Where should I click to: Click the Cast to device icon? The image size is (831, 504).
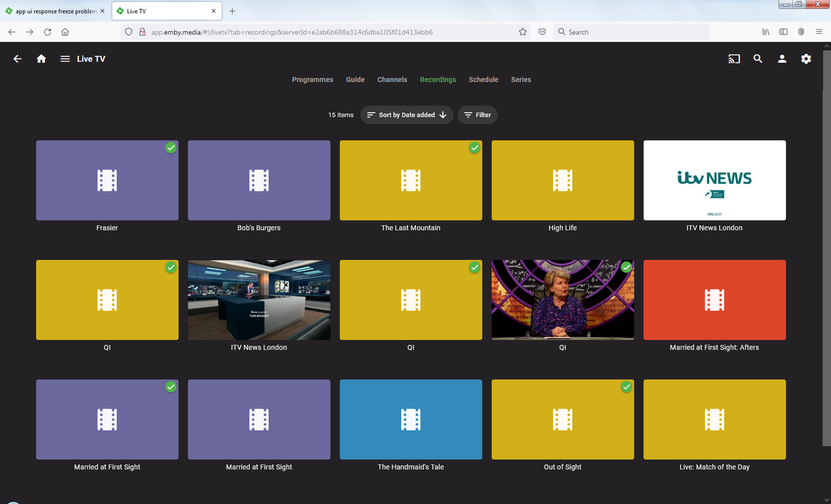(x=734, y=59)
